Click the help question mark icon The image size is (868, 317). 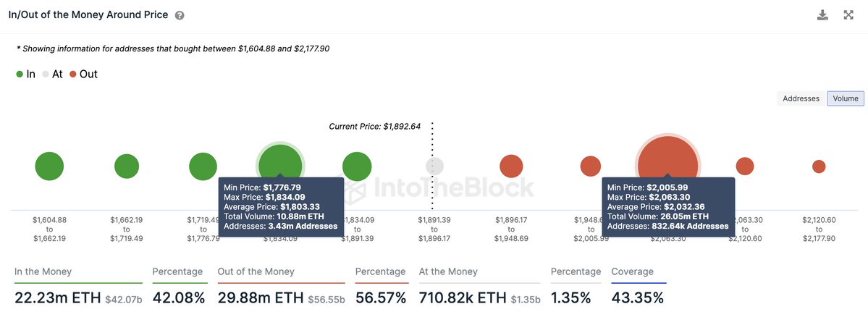click(180, 15)
